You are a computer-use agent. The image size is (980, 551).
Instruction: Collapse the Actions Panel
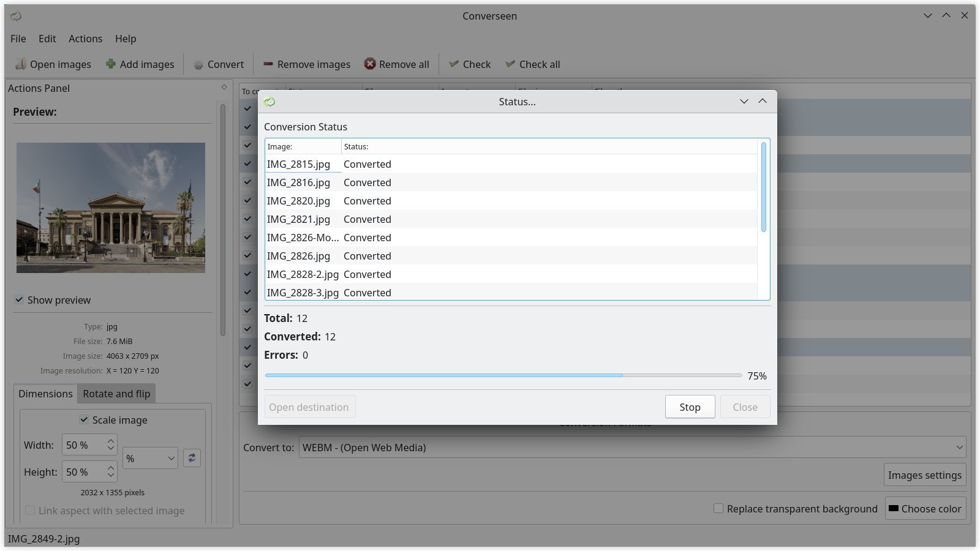[x=223, y=88]
